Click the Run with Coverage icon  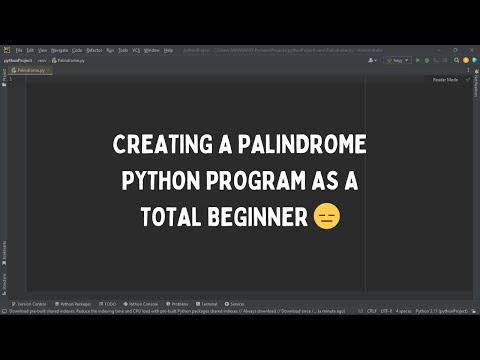436,60
